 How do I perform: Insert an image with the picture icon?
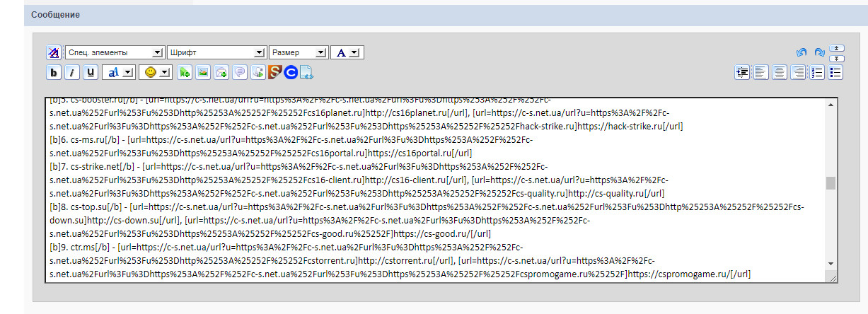click(203, 72)
